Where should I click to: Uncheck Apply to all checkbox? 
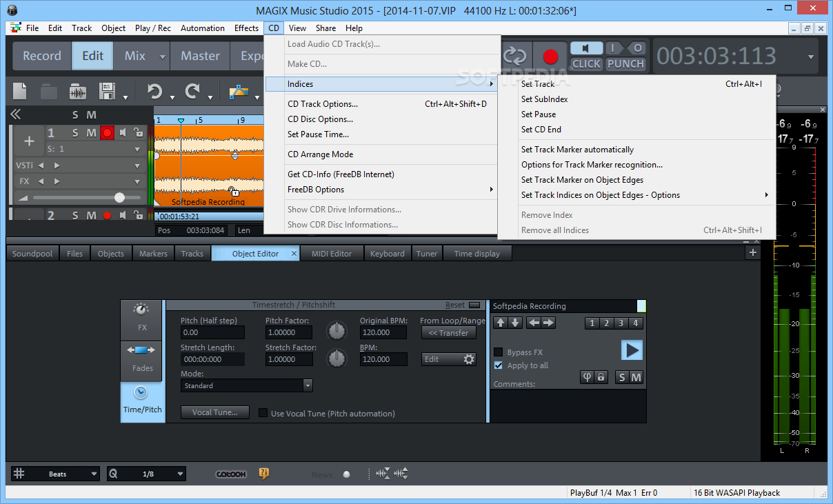click(498, 365)
